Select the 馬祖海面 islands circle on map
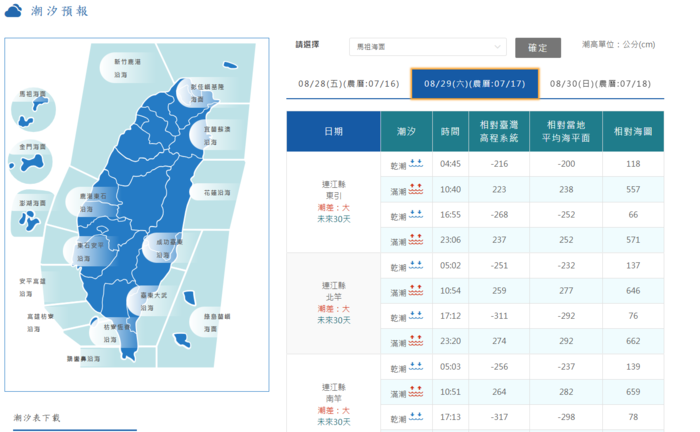This screenshot has height=432, width=700. click(x=33, y=110)
